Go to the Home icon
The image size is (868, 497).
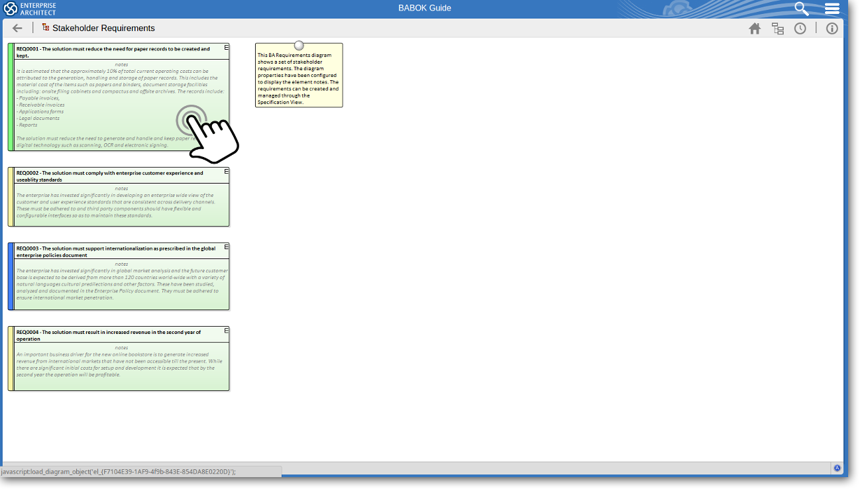coord(755,28)
